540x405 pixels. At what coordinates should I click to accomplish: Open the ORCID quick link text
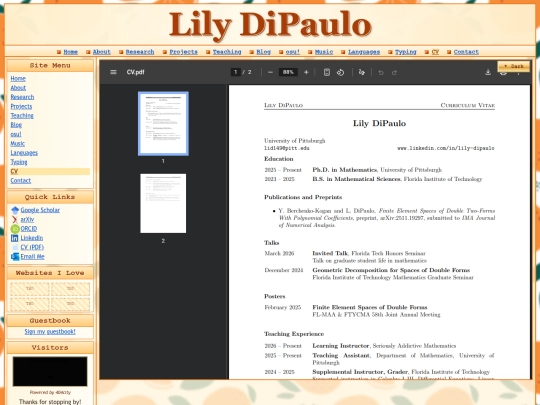[x=29, y=229]
